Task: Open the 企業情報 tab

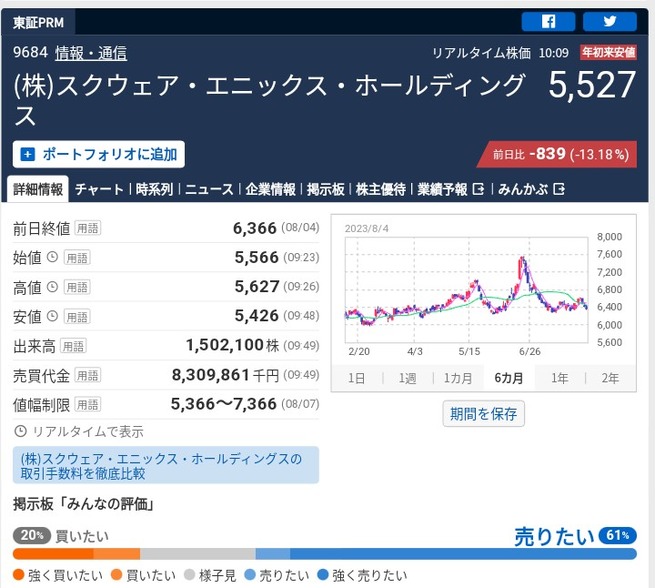Action: click(x=270, y=190)
